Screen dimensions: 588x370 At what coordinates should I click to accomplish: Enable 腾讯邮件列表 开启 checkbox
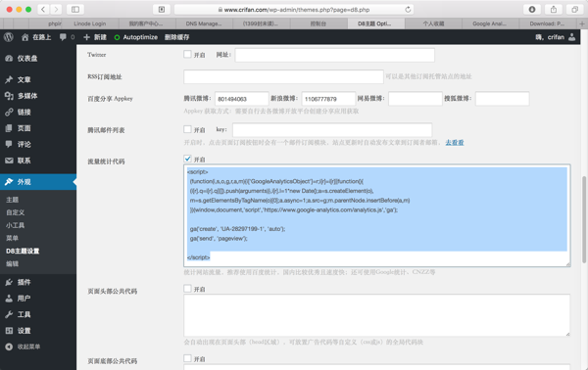(x=187, y=129)
